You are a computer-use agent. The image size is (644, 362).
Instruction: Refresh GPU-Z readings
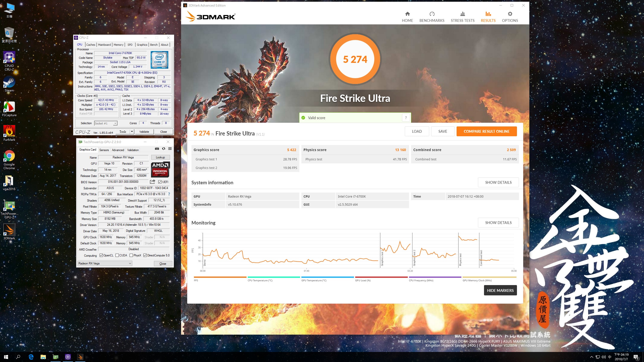[x=164, y=149]
